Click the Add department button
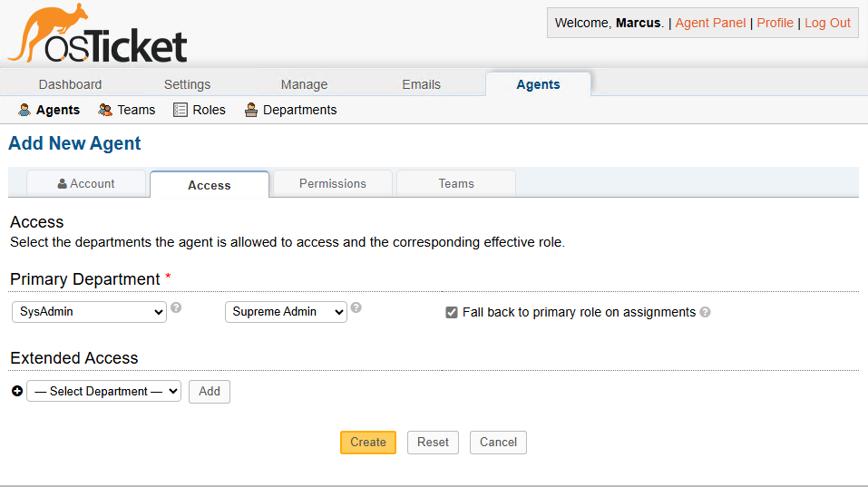 point(210,392)
